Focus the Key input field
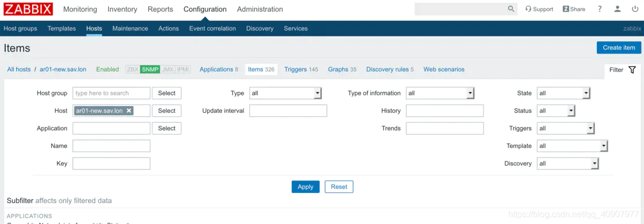The image size is (644, 224). click(112, 163)
